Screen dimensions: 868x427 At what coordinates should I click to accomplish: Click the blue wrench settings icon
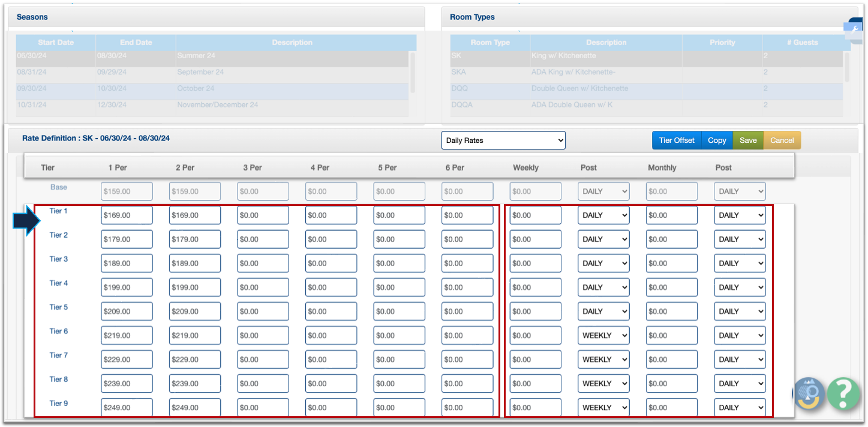[x=854, y=29]
